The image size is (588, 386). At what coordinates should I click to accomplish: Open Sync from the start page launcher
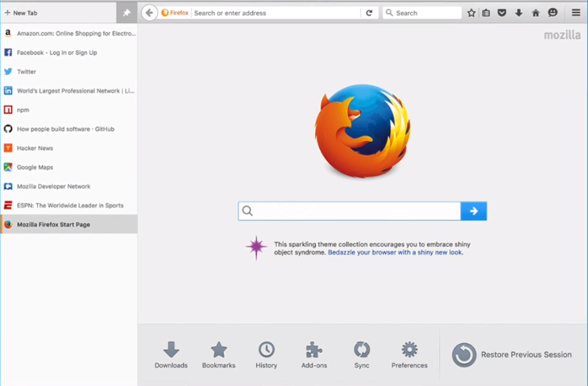(362, 355)
